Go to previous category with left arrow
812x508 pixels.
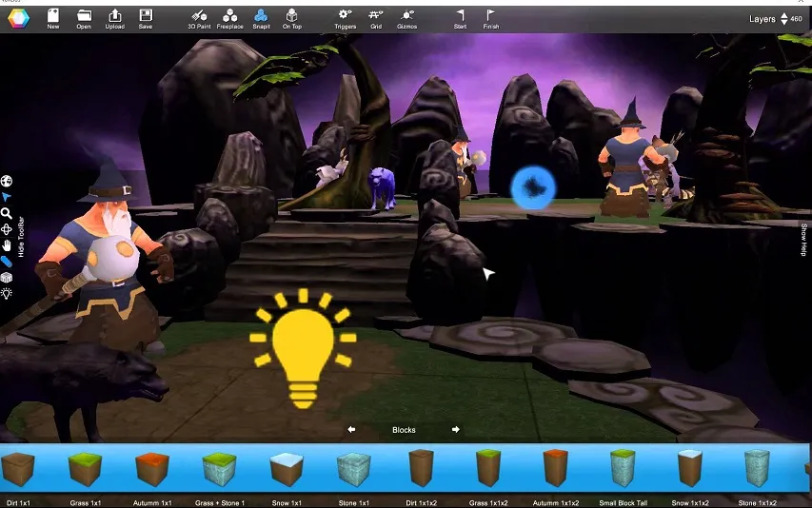click(x=351, y=429)
